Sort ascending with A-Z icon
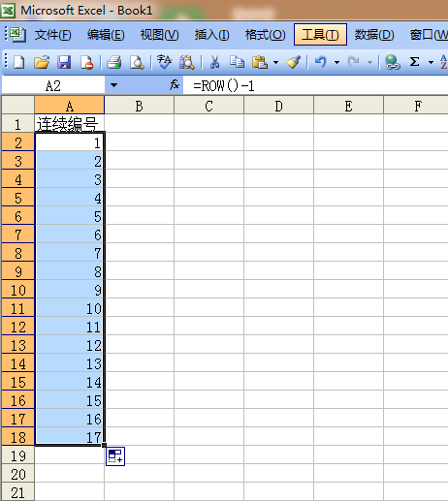The width and height of the screenshot is (448, 501). click(x=443, y=62)
